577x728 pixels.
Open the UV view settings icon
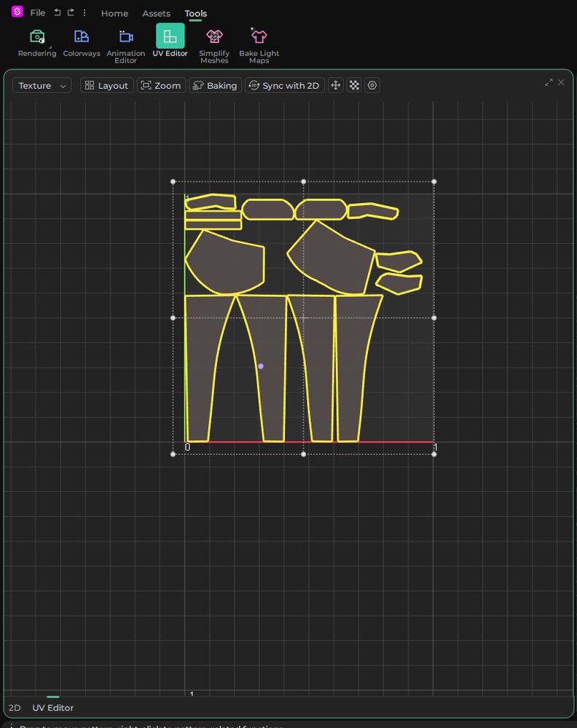(372, 85)
